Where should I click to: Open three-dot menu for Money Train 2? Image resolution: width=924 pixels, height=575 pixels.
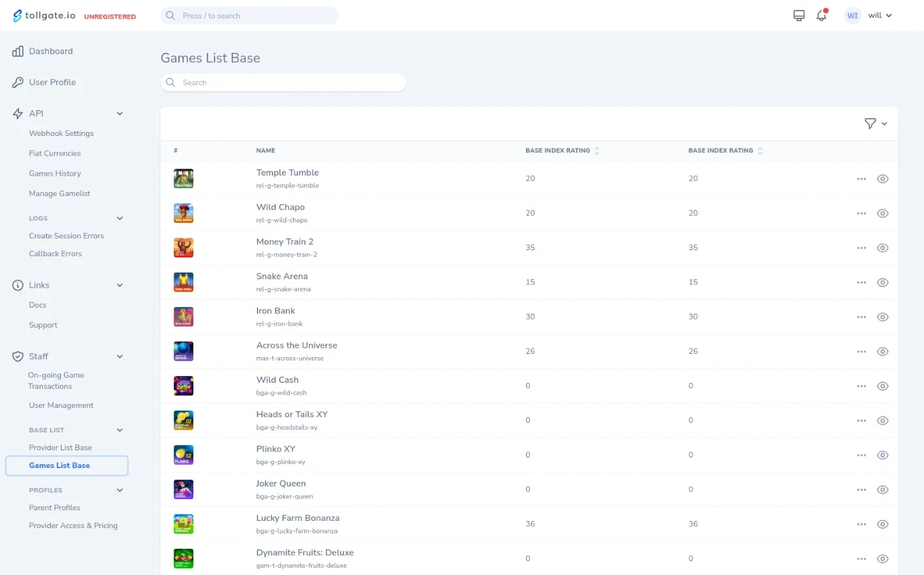click(861, 248)
